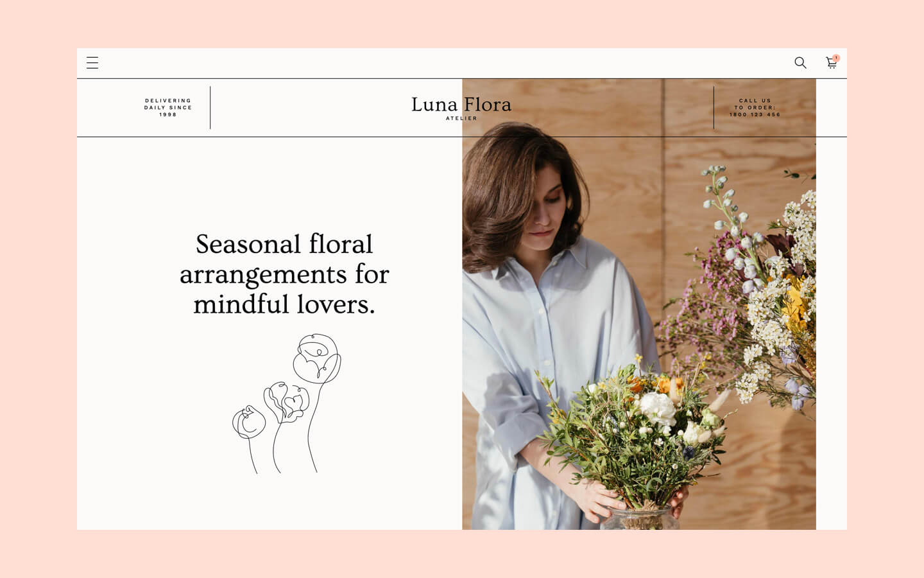
Task: Click the phone number 1800 123 456
Action: click(x=755, y=114)
